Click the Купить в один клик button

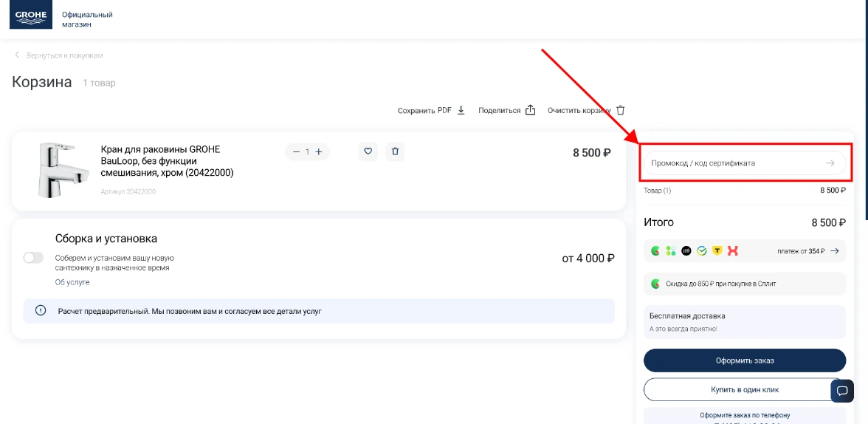(745, 389)
